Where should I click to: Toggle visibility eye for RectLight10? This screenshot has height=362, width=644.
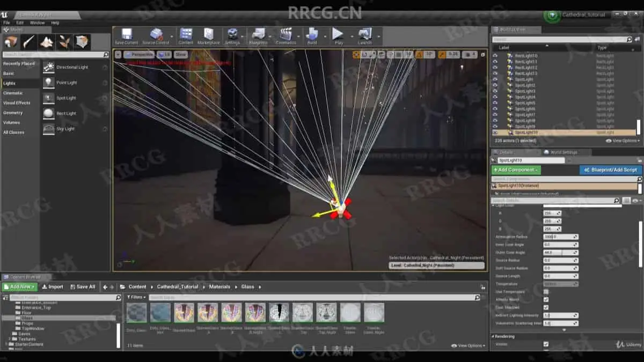pos(495,56)
